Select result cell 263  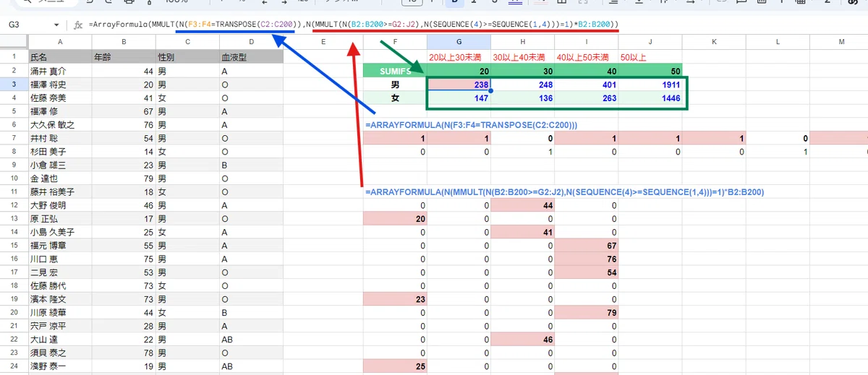(x=586, y=98)
